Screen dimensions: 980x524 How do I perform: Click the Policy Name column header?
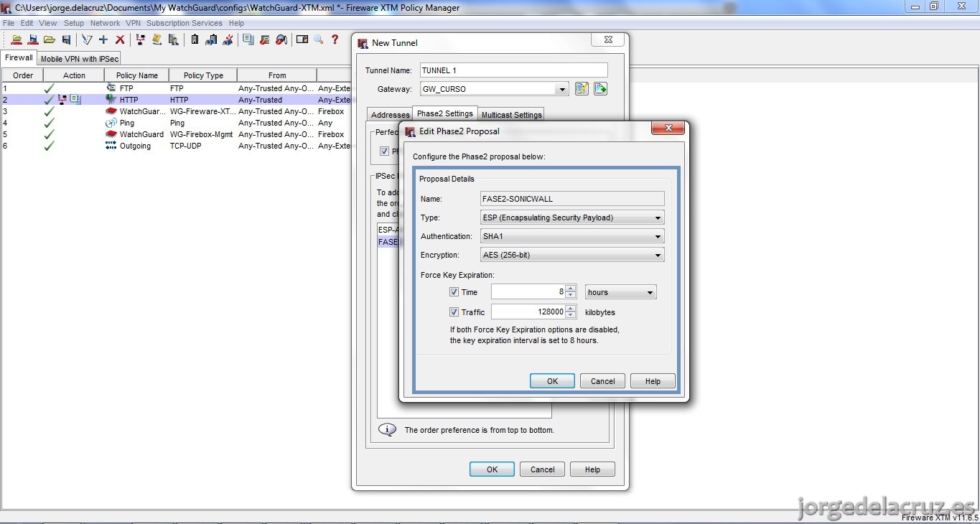pos(136,75)
